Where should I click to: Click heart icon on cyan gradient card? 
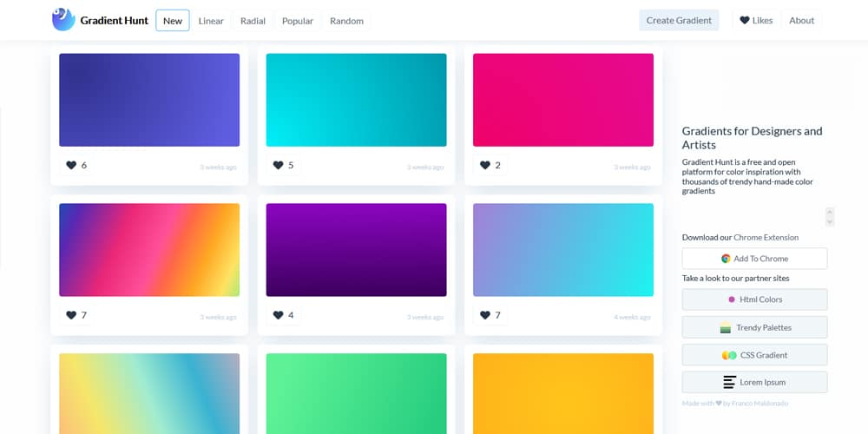coord(279,165)
